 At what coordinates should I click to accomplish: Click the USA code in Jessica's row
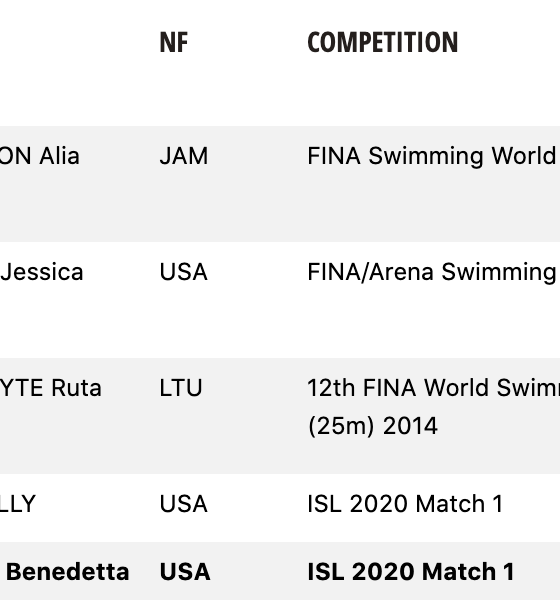(184, 272)
